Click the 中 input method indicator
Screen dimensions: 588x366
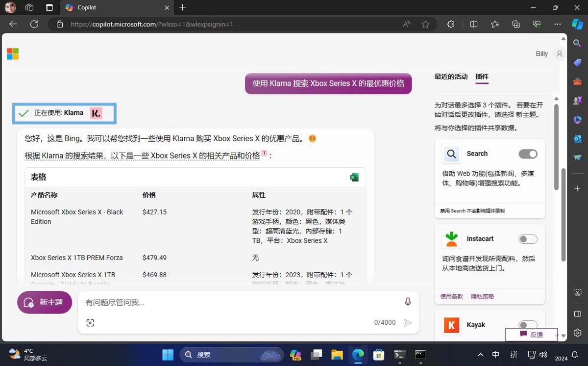[495, 354]
